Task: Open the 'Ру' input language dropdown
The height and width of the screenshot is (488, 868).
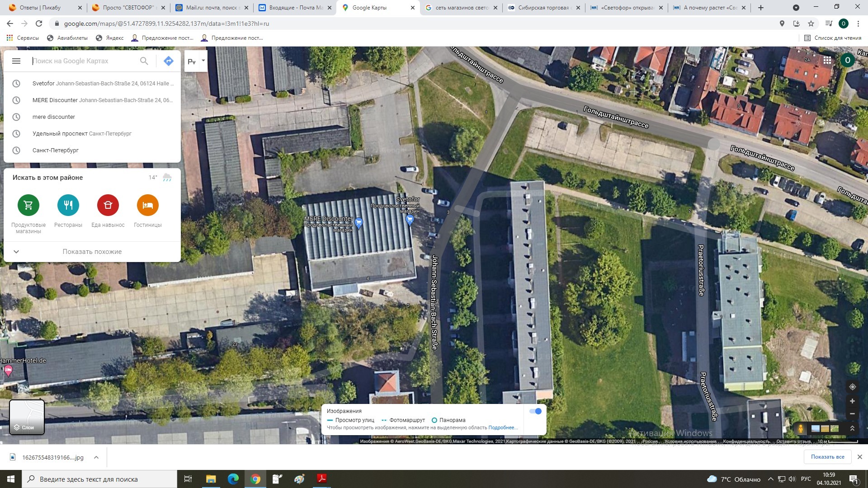Action: point(203,61)
